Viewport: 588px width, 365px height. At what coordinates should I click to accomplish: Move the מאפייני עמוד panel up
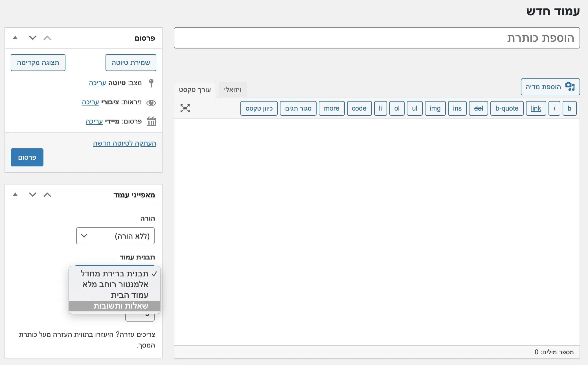(x=47, y=195)
